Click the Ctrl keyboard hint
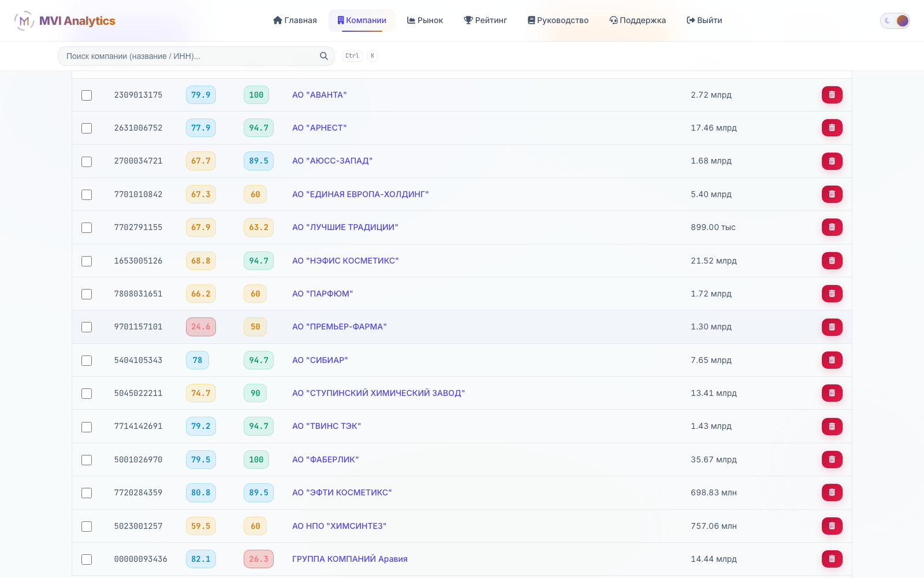The width and height of the screenshot is (924, 578). pos(352,56)
